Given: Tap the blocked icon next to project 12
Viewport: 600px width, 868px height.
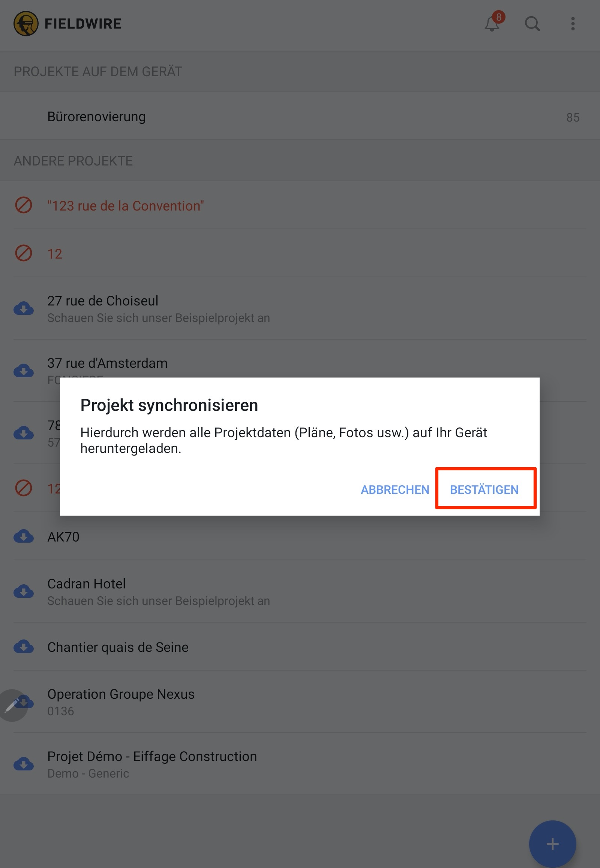Looking at the screenshot, I should 23,253.
